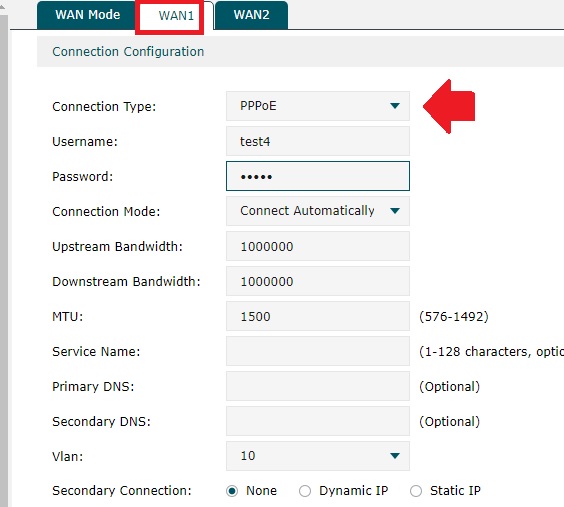The image size is (564, 507).
Task: Open the Connection Type dropdown showing PPPoE
Action: pyautogui.click(x=318, y=106)
